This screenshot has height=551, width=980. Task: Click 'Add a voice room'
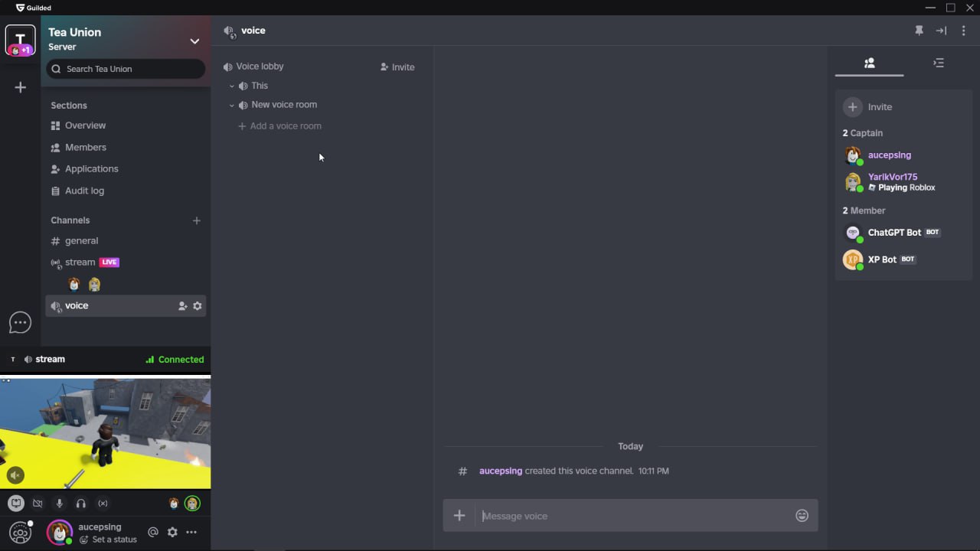pos(279,126)
